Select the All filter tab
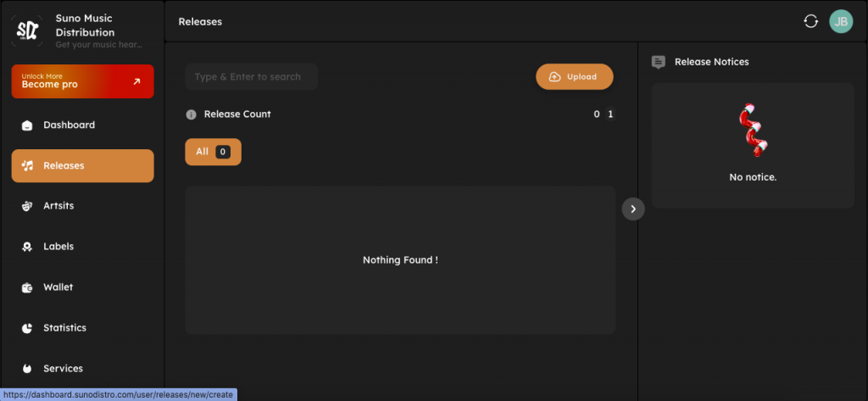This screenshot has height=401, width=868. (213, 152)
